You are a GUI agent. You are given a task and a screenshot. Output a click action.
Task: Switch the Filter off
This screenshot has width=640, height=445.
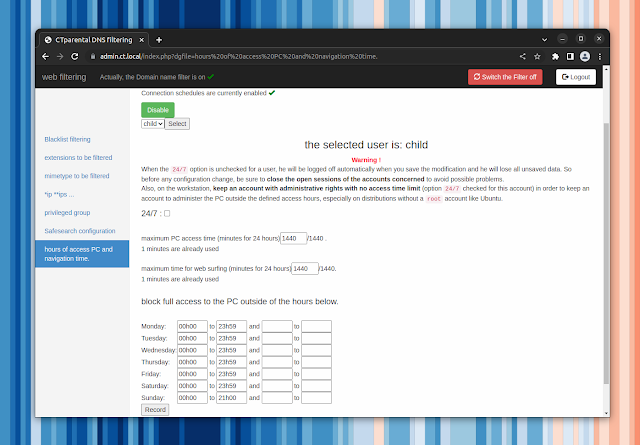coord(505,76)
